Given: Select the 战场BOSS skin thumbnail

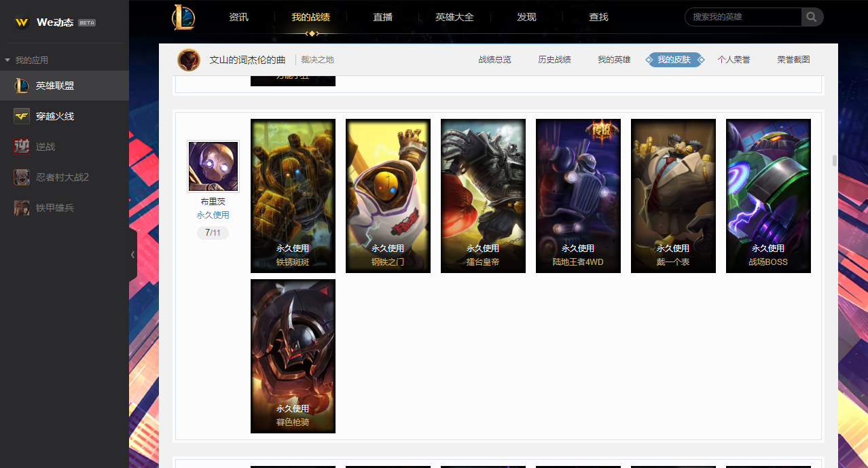Looking at the screenshot, I should pyautogui.click(x=768, y=196).
